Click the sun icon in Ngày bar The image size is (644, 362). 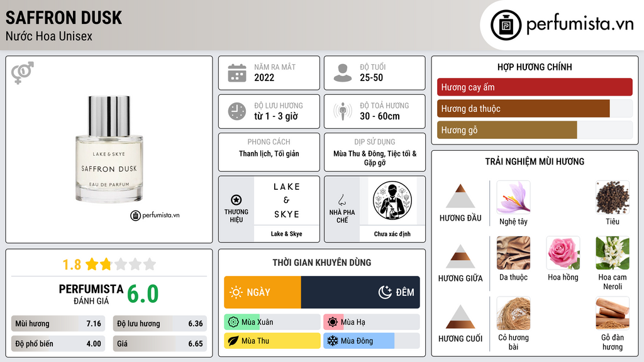236,292
